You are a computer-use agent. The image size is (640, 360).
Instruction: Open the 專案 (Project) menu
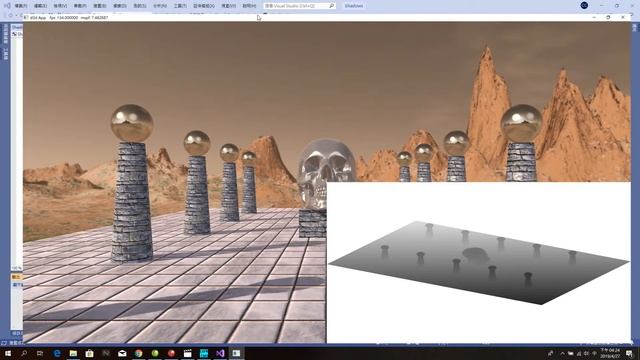pyautogui.click(x=80, y=6)
